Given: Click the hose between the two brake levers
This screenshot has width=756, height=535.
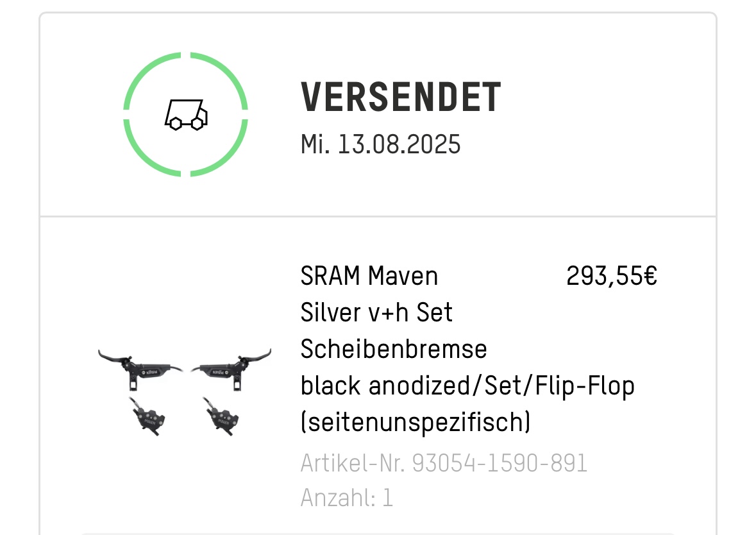Looking at the screenshot, I should (x=184, y=370).
